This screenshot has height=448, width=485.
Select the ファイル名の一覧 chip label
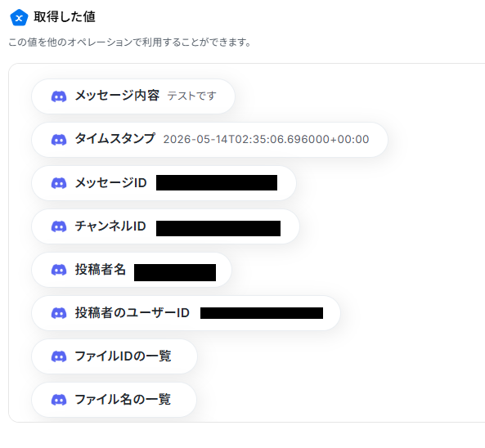click(123, 399)
